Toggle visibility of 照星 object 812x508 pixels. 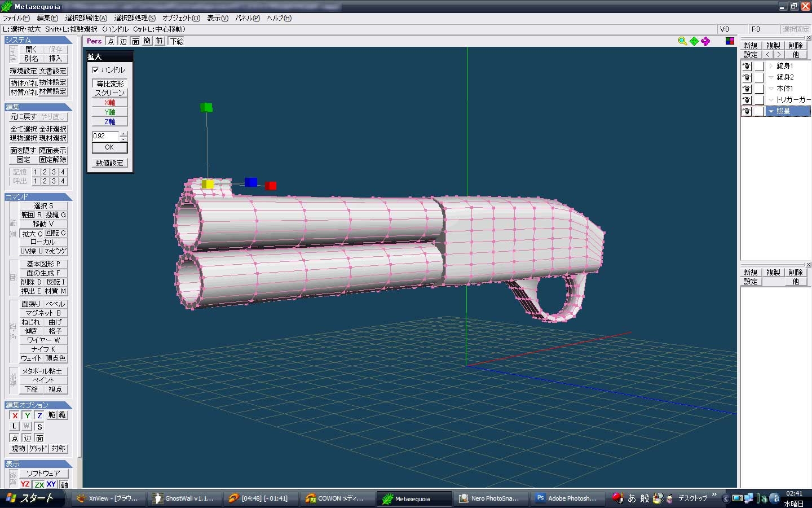pos(747,111)
